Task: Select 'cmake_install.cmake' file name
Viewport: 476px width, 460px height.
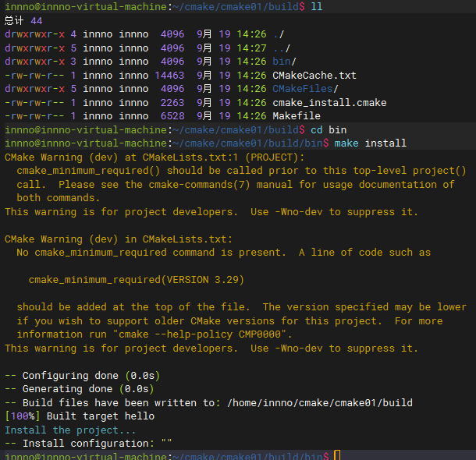Action: [x=329, y=102]
